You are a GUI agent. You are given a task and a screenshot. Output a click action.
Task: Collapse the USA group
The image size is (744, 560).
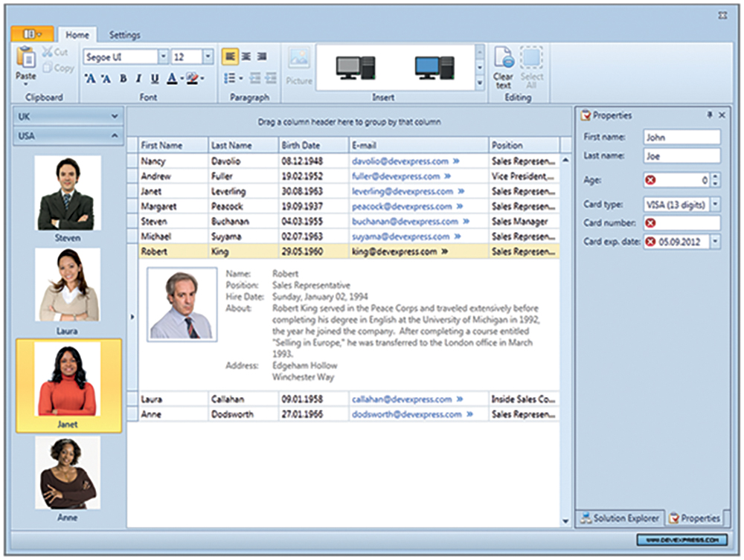click(x=115, y=136)
